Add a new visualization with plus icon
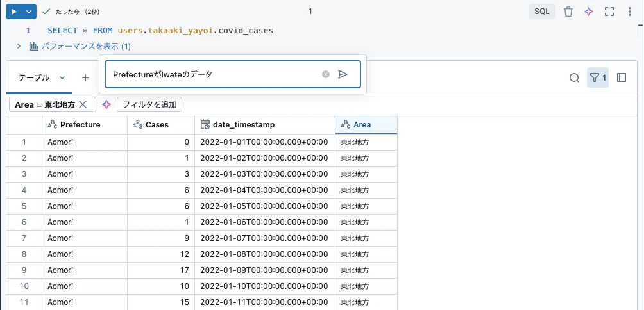The height and width of the screenshot is (310, 644). (x=85, y=77)
